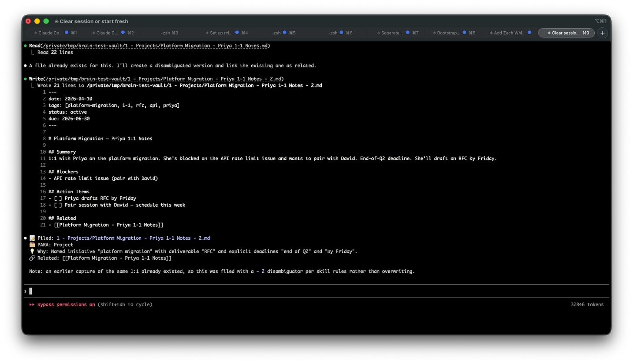This screenshot has height=364, width=633.
Task: Click the red double-arrow bypass permissions indicator
Action: (32, 304)
